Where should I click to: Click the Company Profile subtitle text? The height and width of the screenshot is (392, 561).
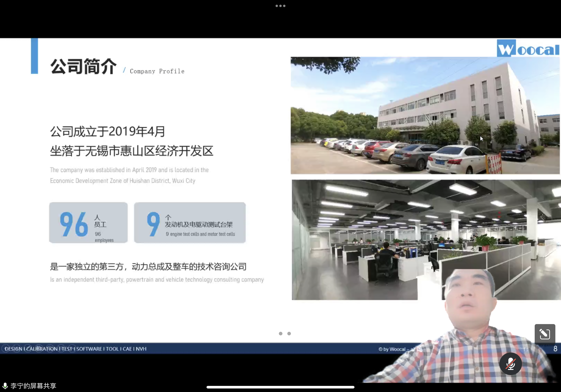pos(157,71)
